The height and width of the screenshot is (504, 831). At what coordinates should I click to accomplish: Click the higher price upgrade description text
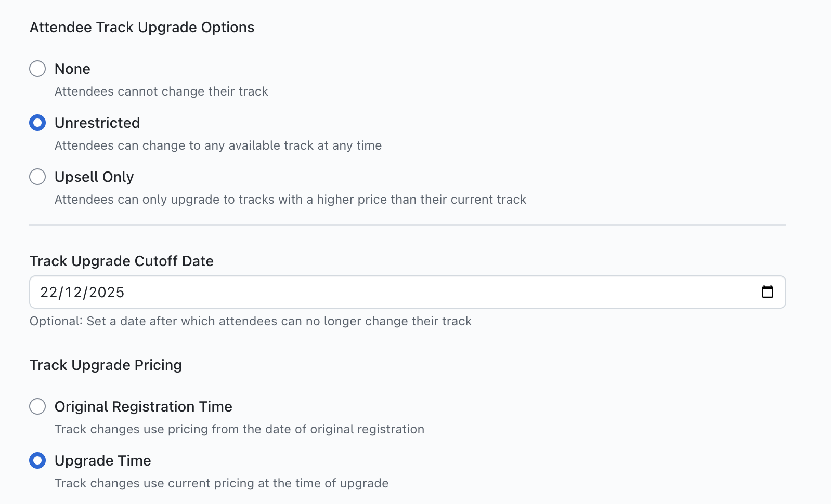pos(290,200)
